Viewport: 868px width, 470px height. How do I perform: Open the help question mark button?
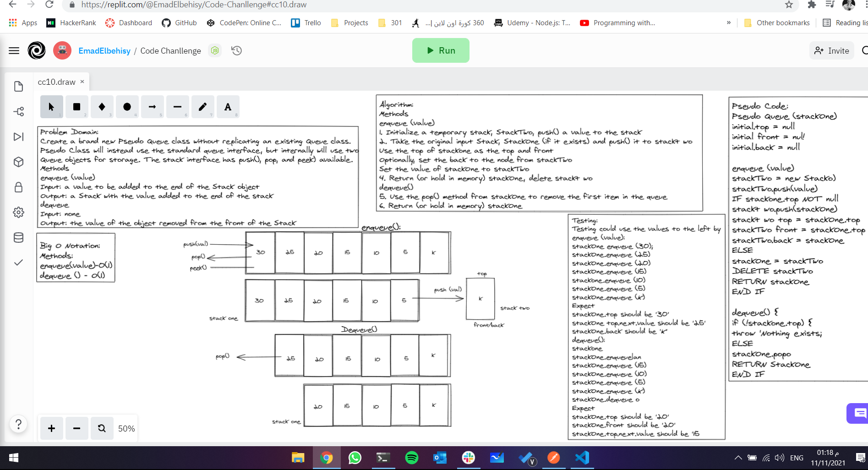(x=18, y=424)
